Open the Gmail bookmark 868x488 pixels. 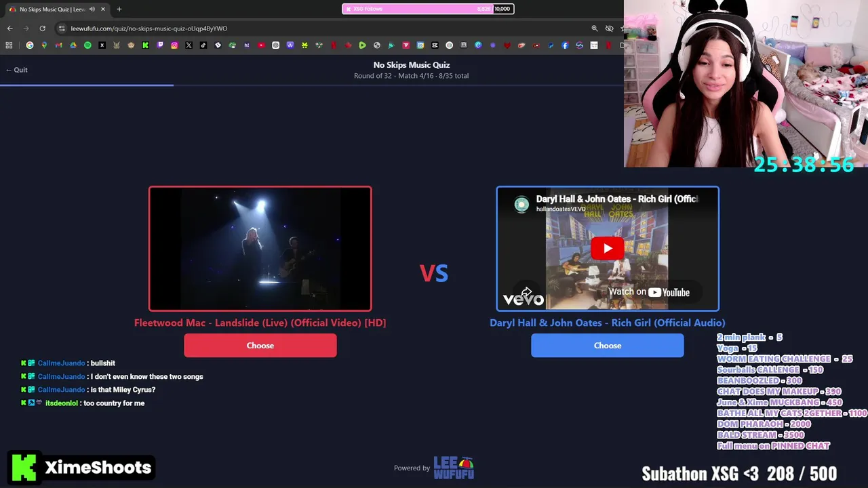click(x=58, y=45)
